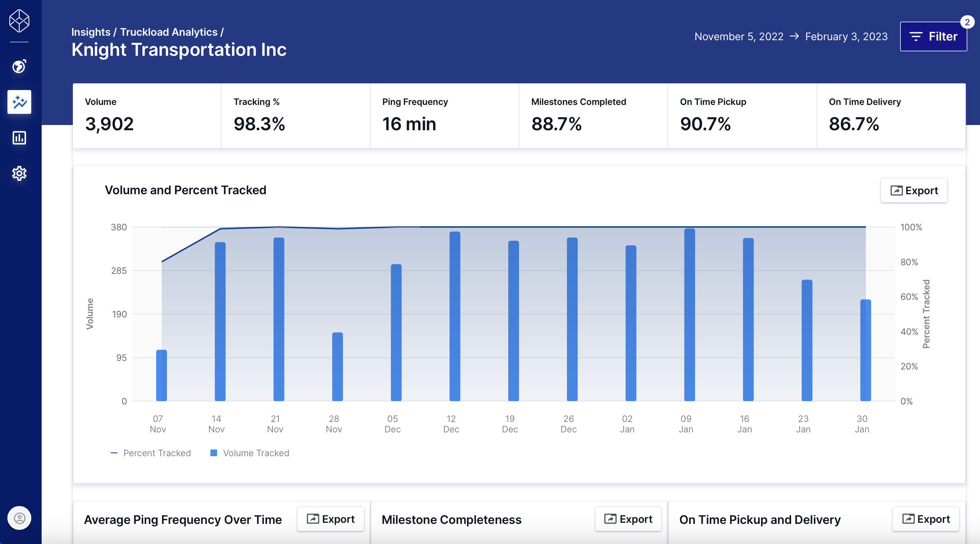Click the cube logo in the sidebar
The width and height of the screenshot is (980, 544).
pos(19,21)
